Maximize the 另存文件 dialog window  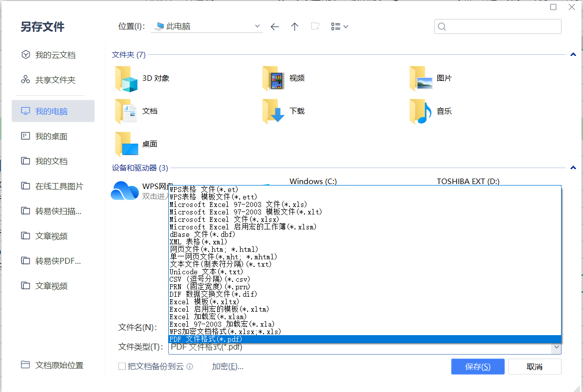pyautogui.click(x=553, y=7)
